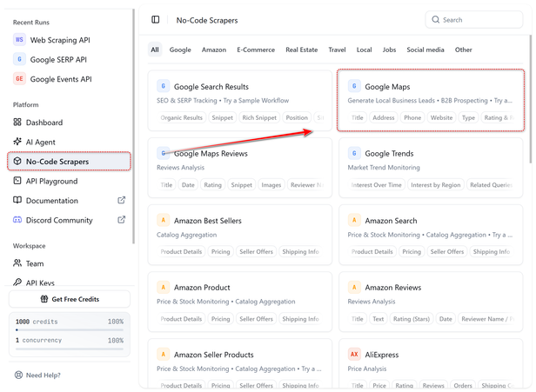The height and width of the screenshot is (392, 536).
Task: Click the No-Code Scrapers cube icon
Action: (17, 161)
